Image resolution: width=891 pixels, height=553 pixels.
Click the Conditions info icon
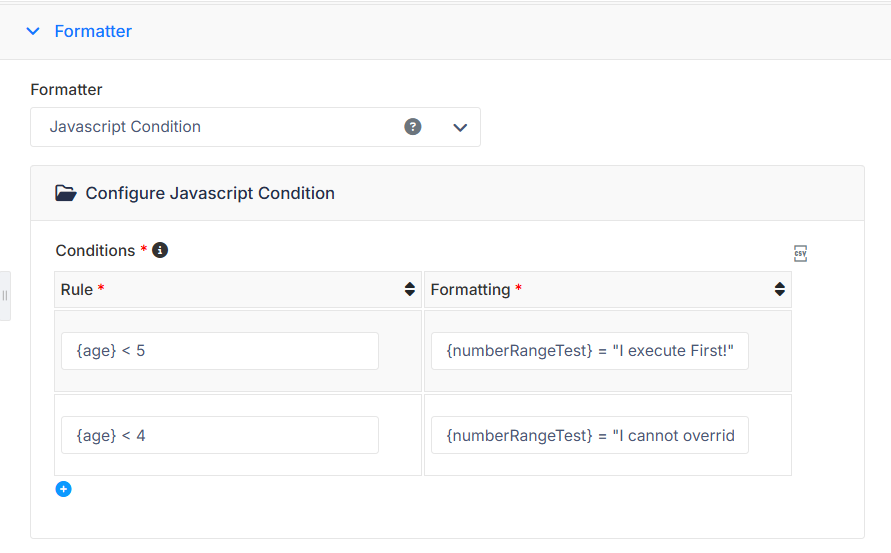coord(160,250)
